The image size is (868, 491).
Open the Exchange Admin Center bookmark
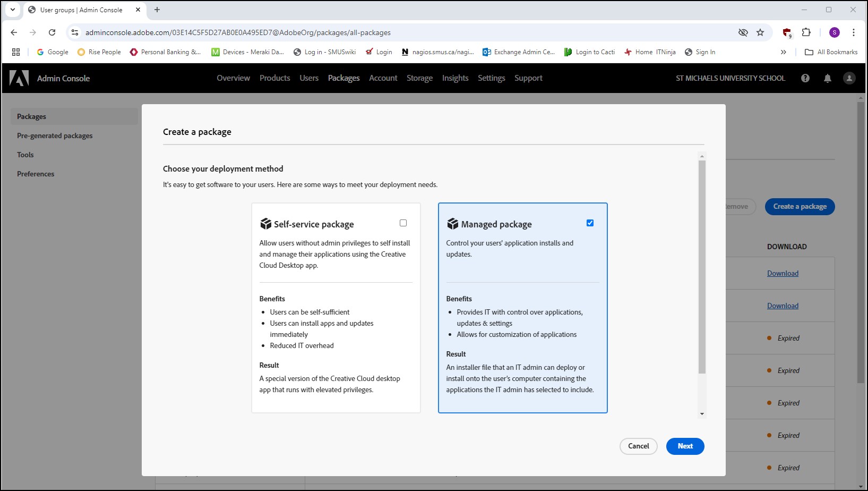pyautogui.click(x=519, y=52)
